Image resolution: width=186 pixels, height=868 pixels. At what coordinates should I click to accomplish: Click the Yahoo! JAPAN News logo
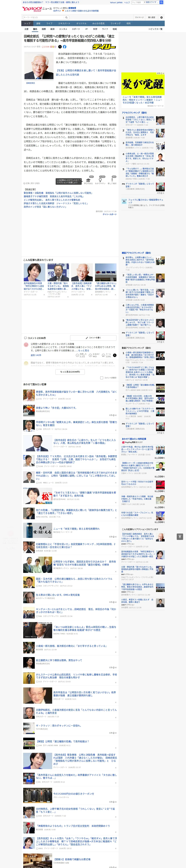point(37,9)
